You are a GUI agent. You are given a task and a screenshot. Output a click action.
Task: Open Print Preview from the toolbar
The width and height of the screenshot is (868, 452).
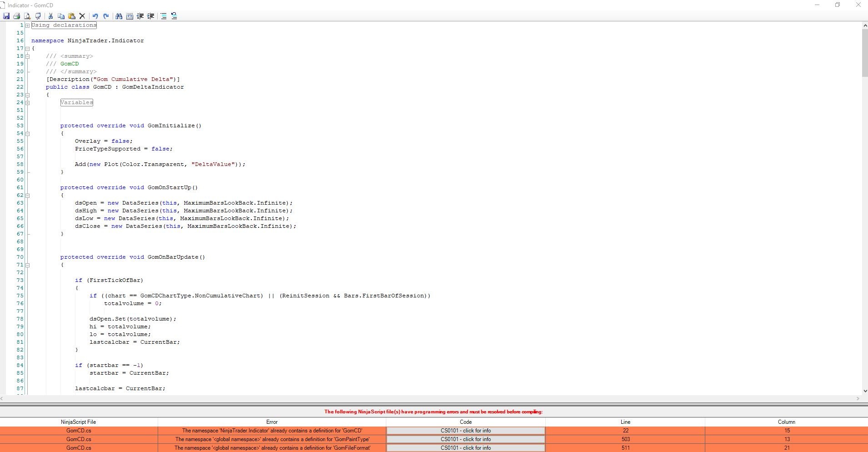27,16
